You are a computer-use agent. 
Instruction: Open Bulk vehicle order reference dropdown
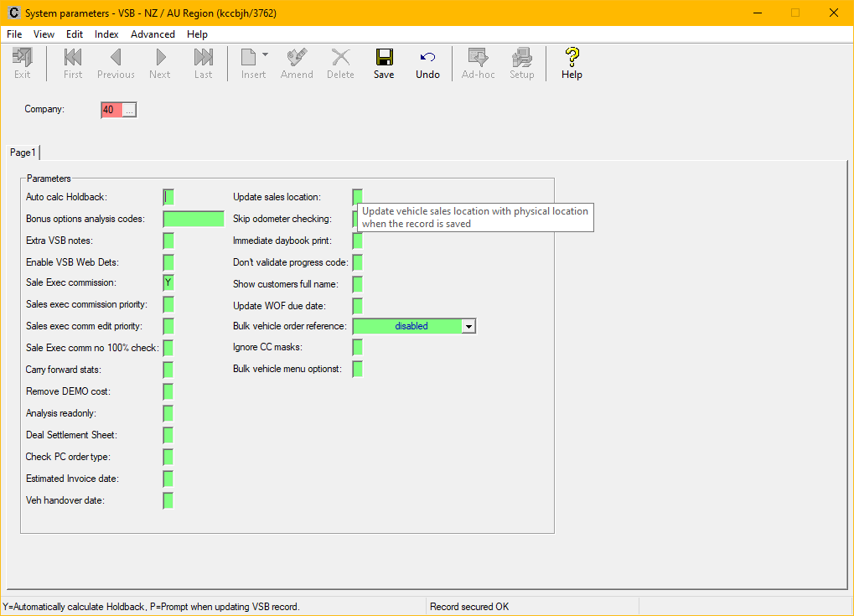point(468,326)
